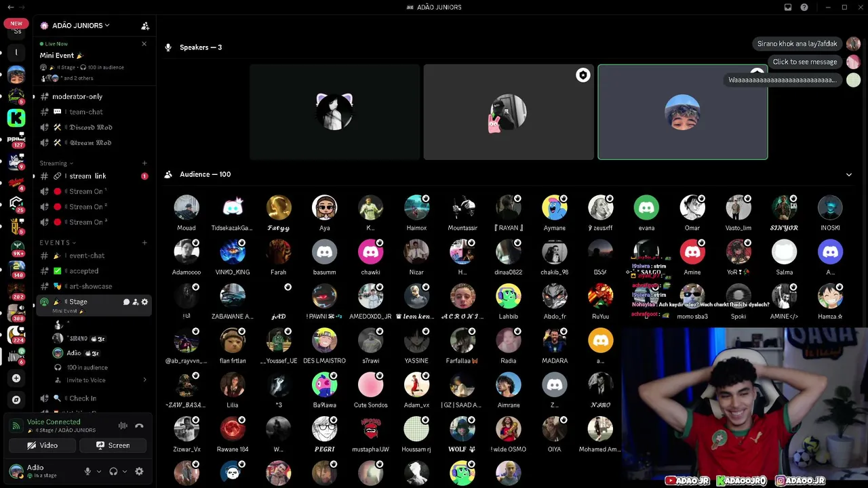This screenshot has height=488, width=868.
Task: Open the art-showcase channel
Action: click(93, 286)
